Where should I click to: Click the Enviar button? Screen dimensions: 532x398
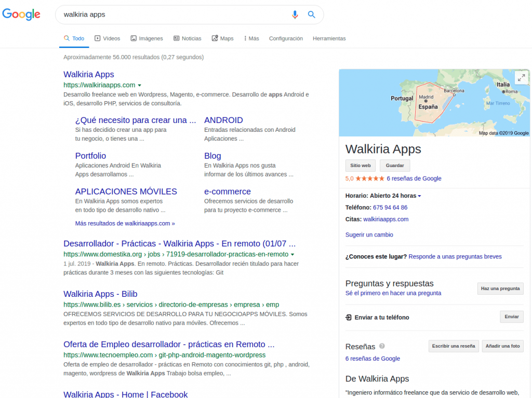(511, 317)
